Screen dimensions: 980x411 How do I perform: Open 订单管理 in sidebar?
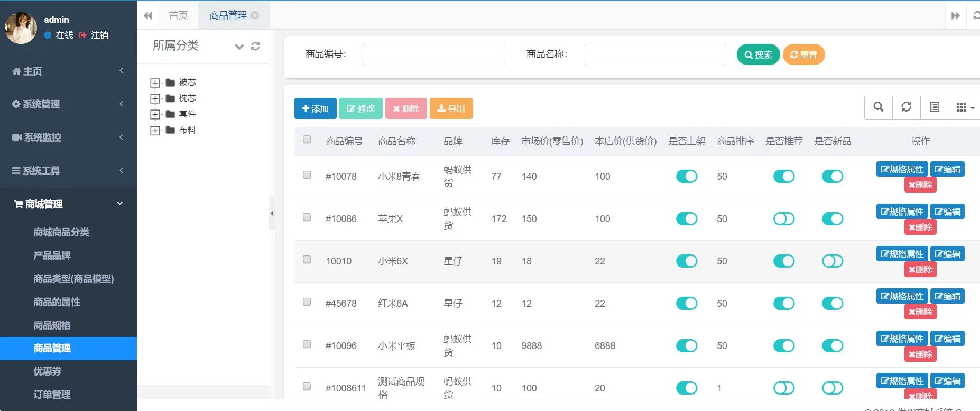pos(52,395)
